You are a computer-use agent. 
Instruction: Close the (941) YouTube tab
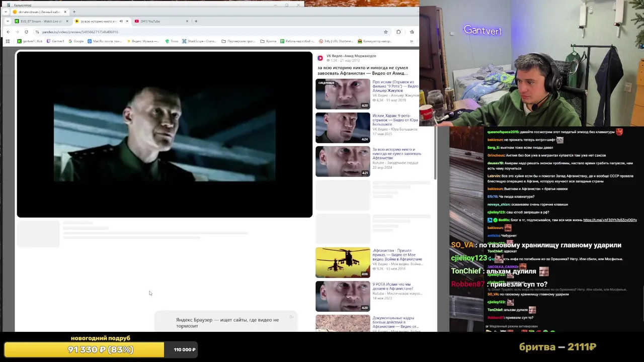(x=187, y=21)
